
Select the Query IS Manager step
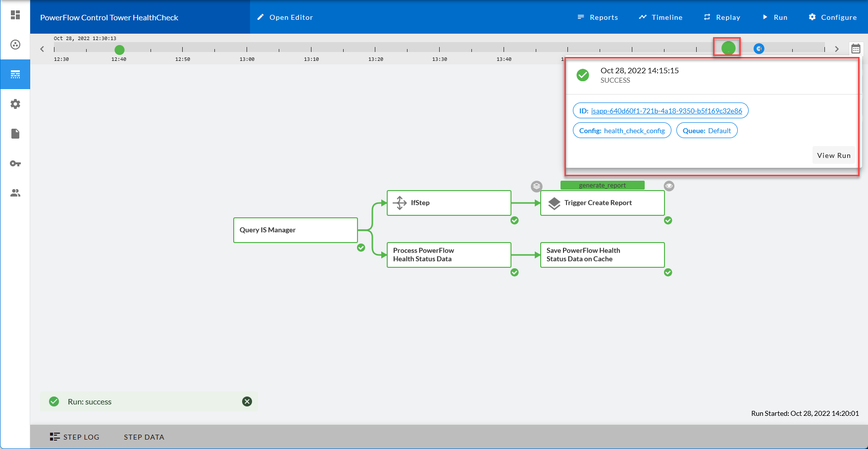click(295, 230)
